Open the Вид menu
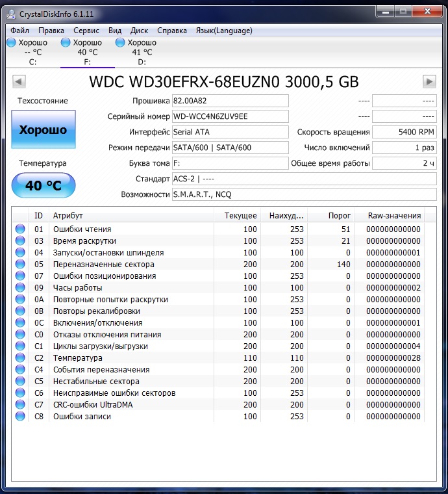This screenshot has height=494, width=448. click(115, 31)
